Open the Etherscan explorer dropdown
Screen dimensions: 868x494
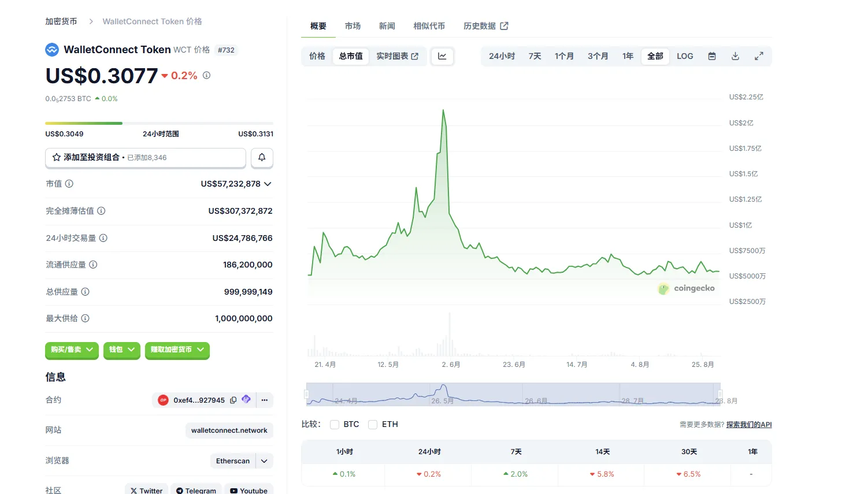coord(264,461)
